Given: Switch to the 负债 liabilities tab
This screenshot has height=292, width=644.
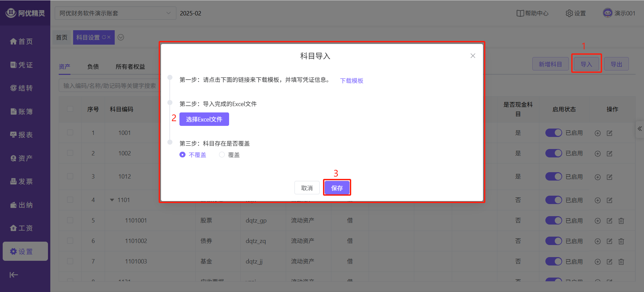Looking at the screenshot, I should (93, 66).
